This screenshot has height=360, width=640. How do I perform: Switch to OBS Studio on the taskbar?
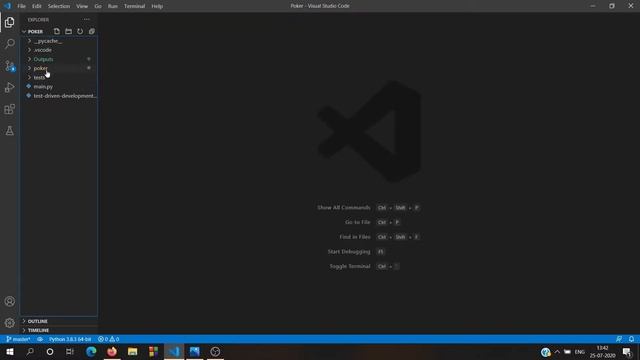pyautogui.click(x=215, y=351)
